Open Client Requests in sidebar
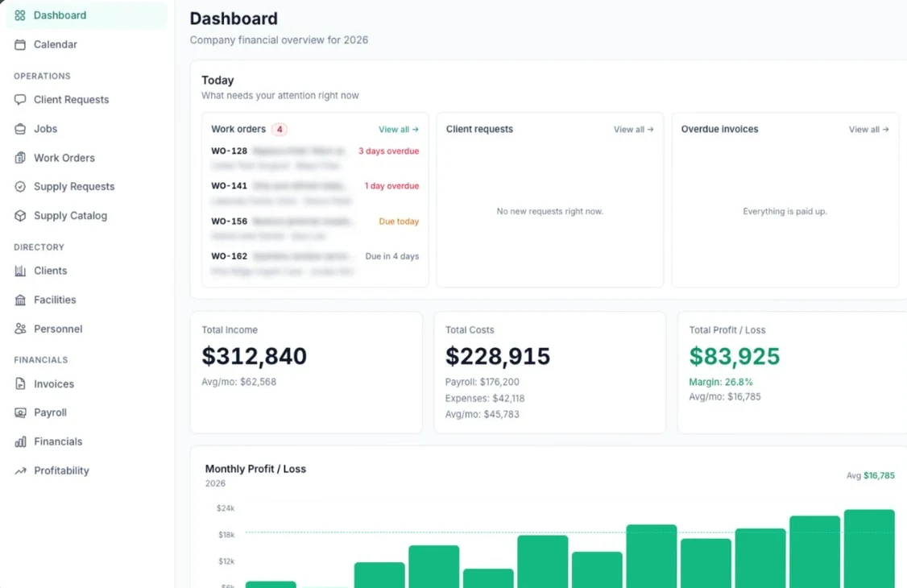 click(x=87, y=99)
